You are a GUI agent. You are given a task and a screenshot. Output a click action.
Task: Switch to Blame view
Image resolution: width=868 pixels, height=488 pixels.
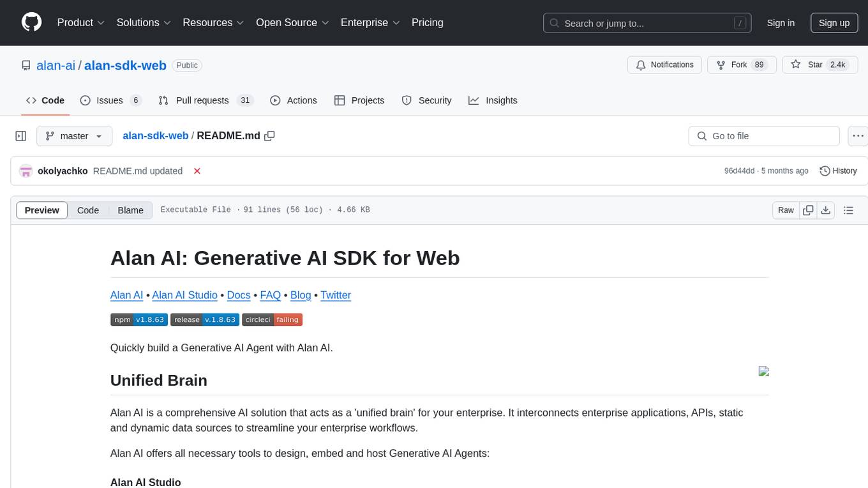(x=130, y=210)
